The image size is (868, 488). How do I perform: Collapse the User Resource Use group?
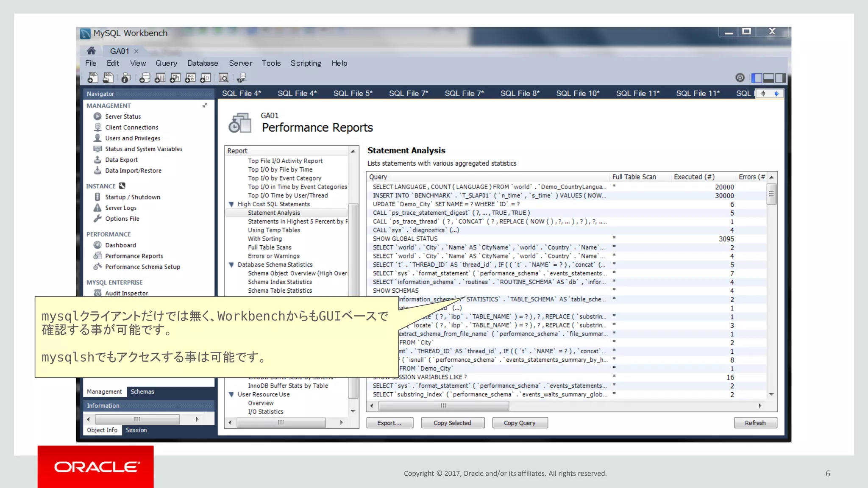tap(231, 394)
